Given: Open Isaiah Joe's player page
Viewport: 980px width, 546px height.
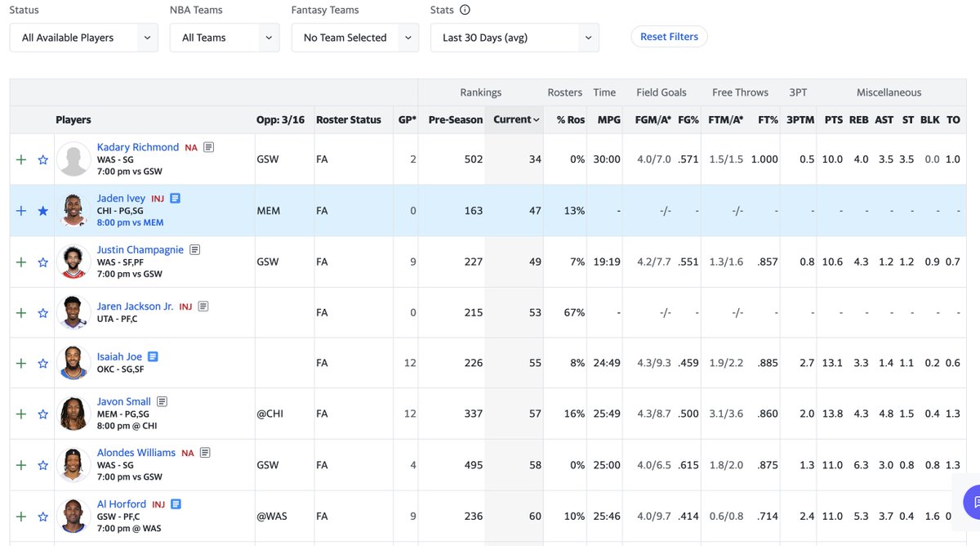Looking at the screenshot, I should [x=119, y=357].
